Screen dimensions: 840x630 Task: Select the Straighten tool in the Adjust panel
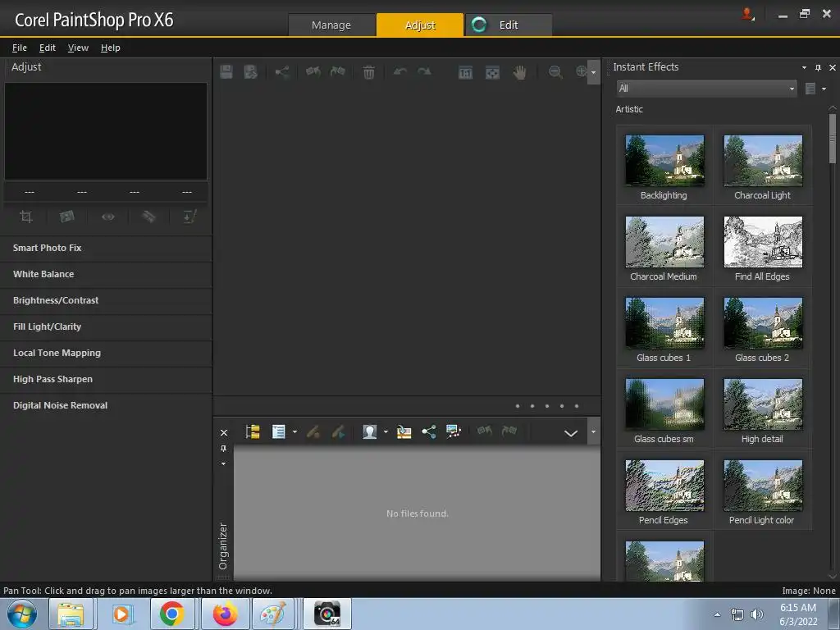point(67,217)
